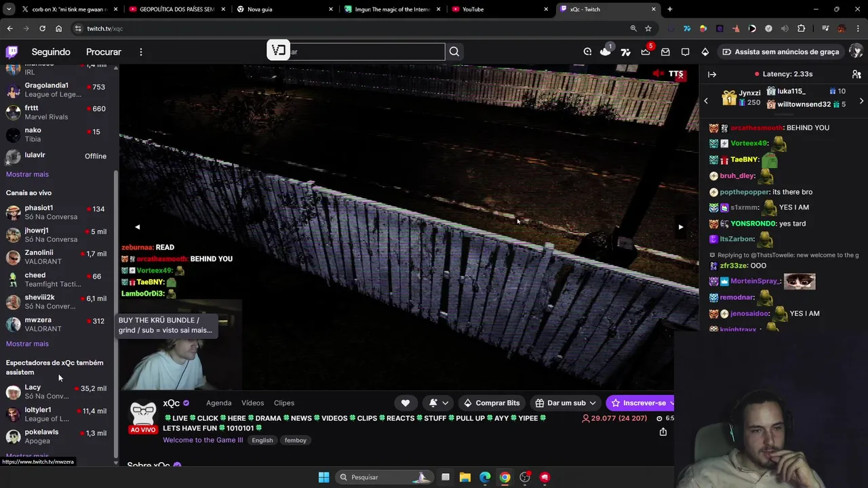Open the user profile avatar menu
The image size is (868, 488).
pos(856,52)
